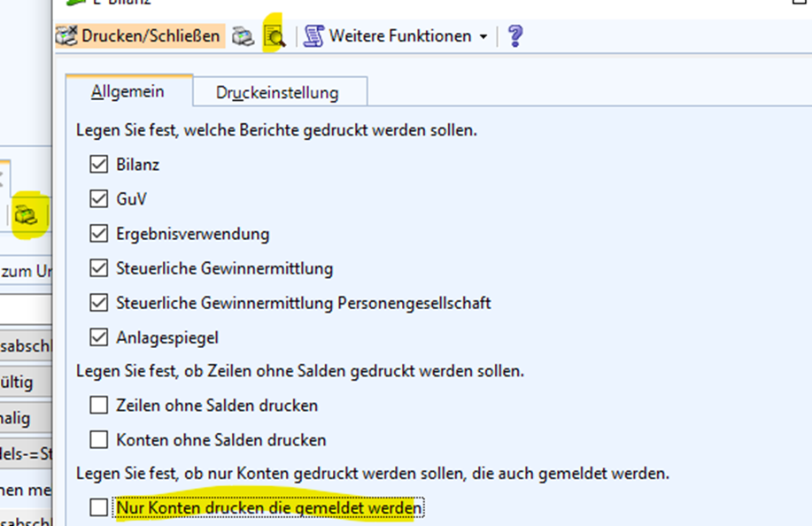
Task: Check Konten ohne Salden drucken
Action: coord(98,439)
